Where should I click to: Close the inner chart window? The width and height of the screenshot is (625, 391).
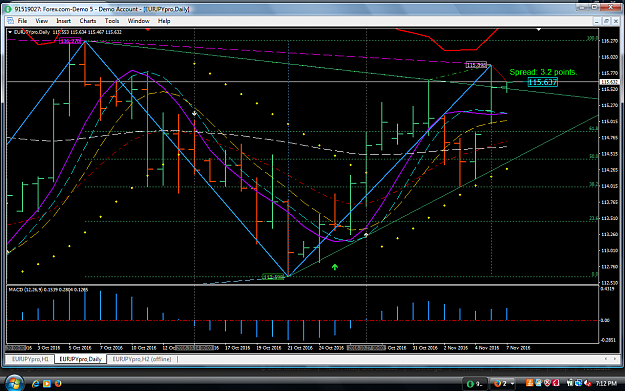(x=616, y=21)
